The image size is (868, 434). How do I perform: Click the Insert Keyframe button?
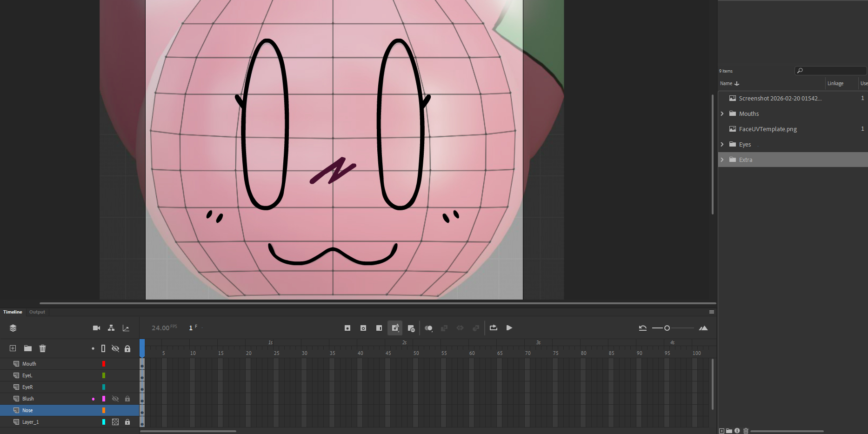347,328
